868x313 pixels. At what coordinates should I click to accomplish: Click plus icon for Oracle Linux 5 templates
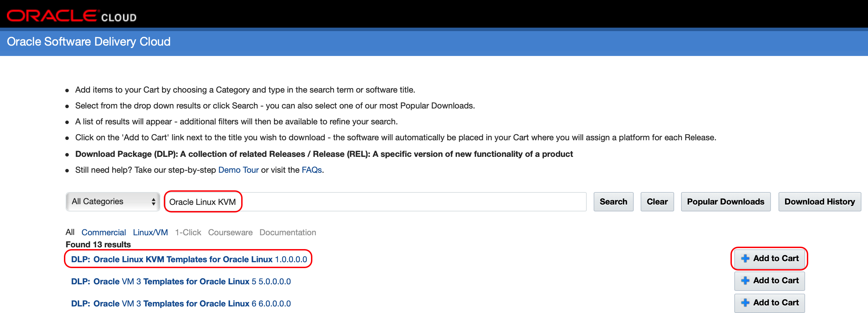pos(745,281)
